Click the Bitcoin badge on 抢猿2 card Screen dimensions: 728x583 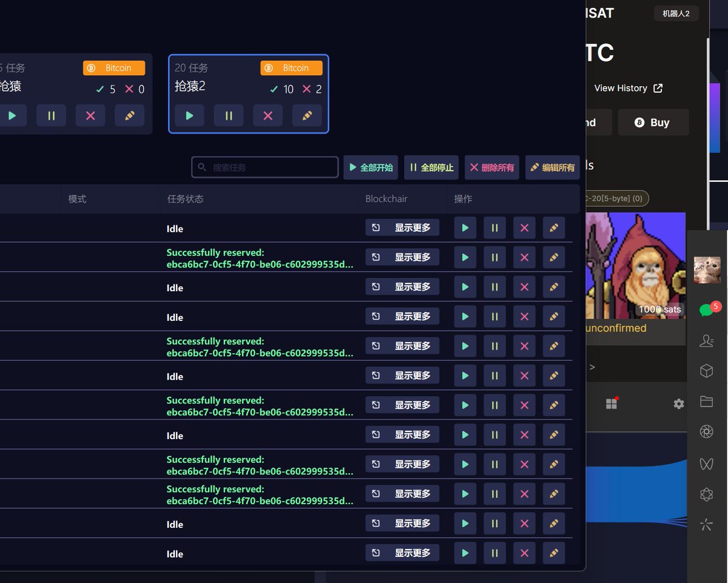pyautogui.click(x=291, y=68)
